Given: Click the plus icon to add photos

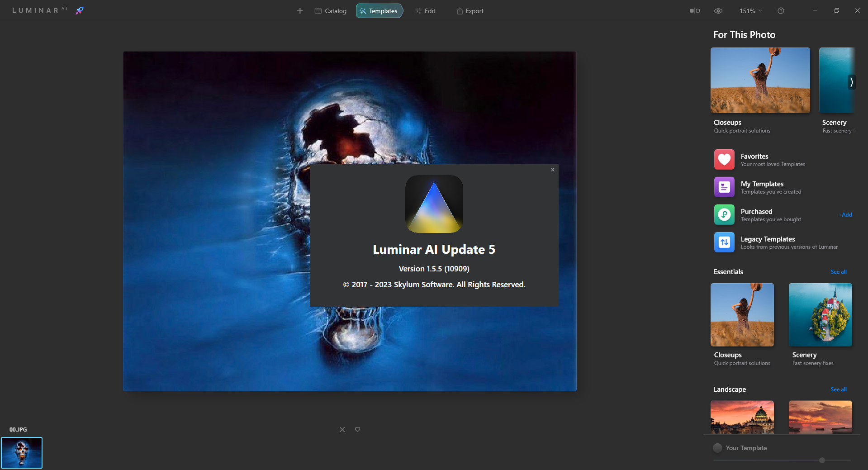Looking at the screenshot, I should click(300, 11).
